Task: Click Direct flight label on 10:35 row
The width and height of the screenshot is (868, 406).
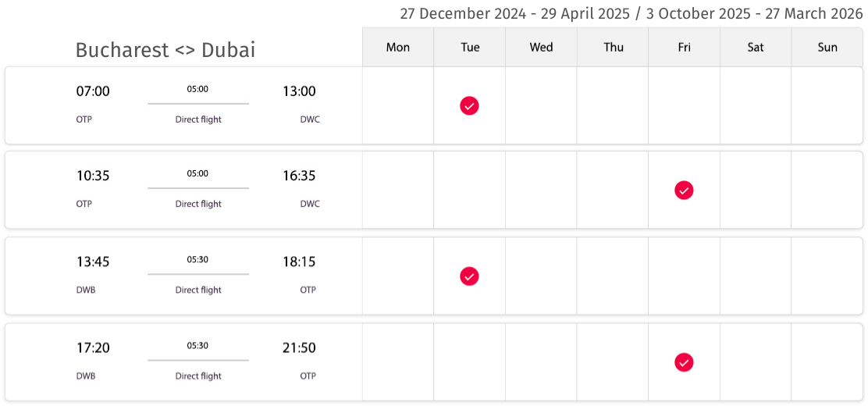Action: [198, 204]
